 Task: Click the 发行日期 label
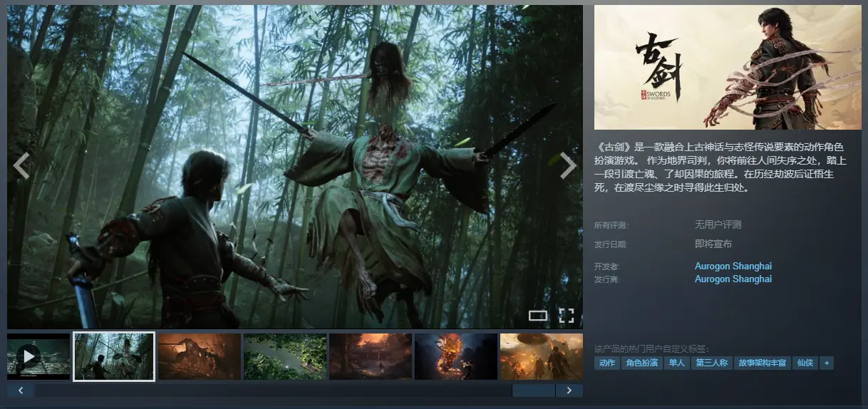611,244
